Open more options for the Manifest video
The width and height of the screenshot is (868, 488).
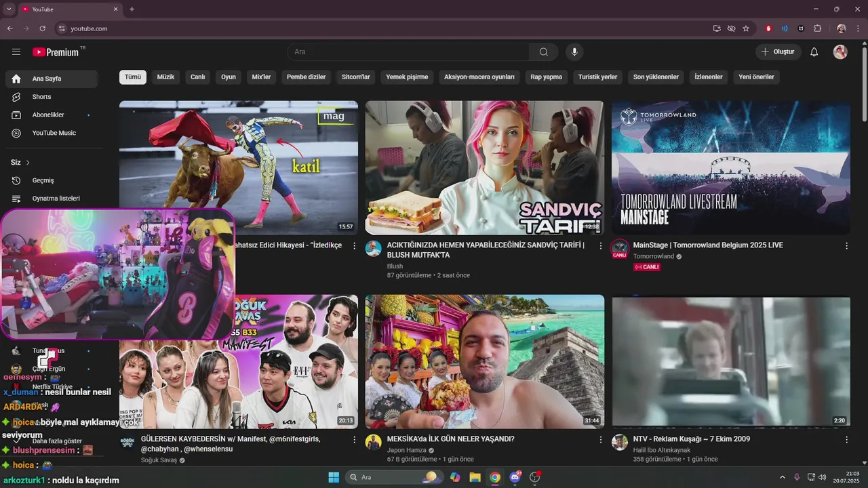tap(354, 440)
